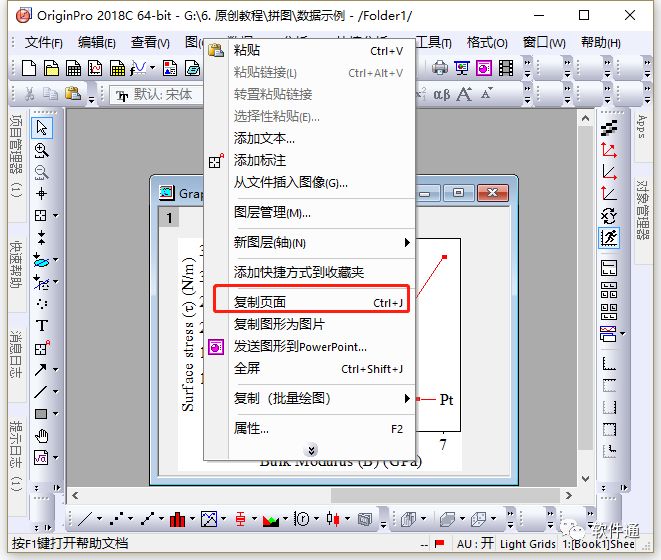Select the Rectangle tool
Viewport: 661px width, 560px height.
tap(40, 414)
